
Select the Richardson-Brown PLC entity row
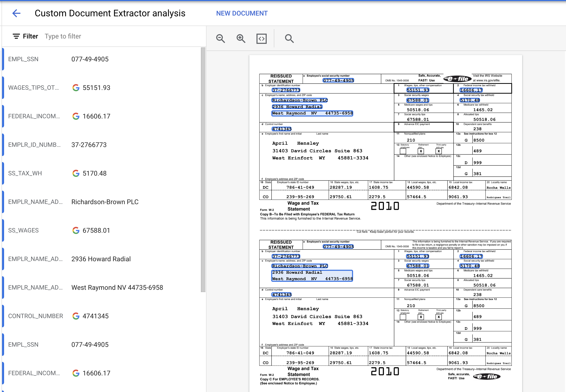pyautogui.click(x=102, y=202)
